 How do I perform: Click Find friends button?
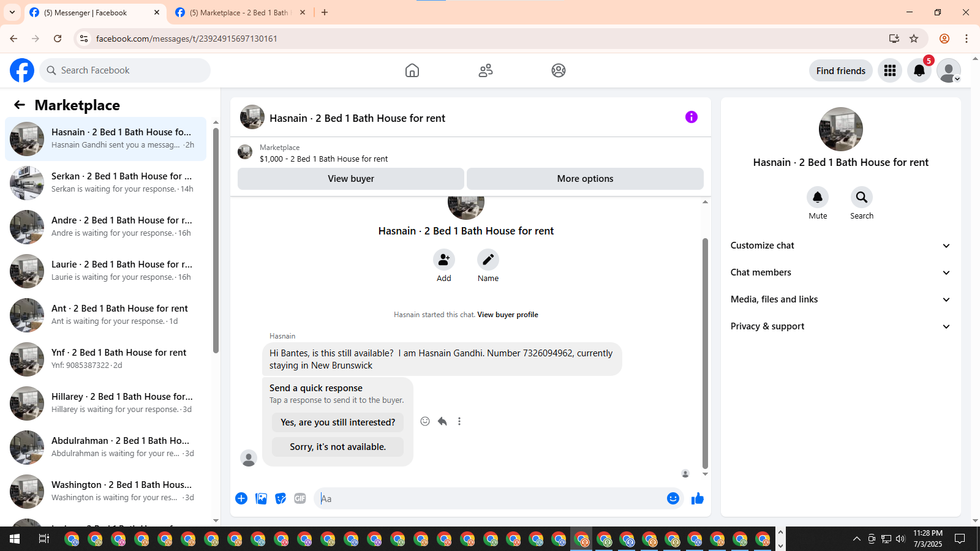click(841, 70)
